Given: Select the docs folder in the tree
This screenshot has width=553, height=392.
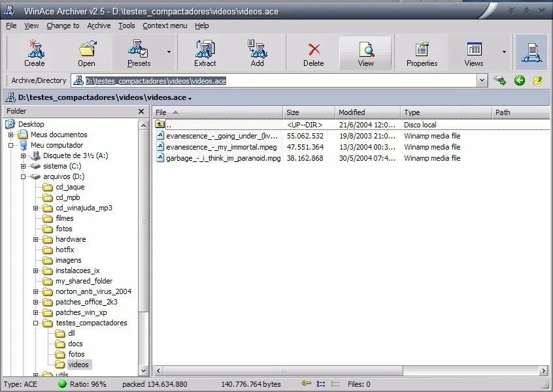Looking at the screenshot, I should click(x=75, y=344).
